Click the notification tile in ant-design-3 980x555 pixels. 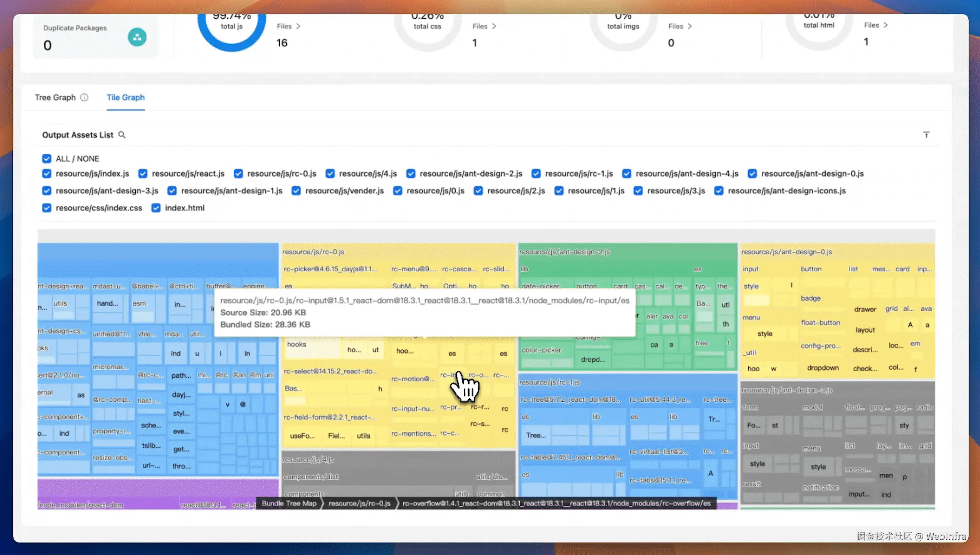click(820, 487)
